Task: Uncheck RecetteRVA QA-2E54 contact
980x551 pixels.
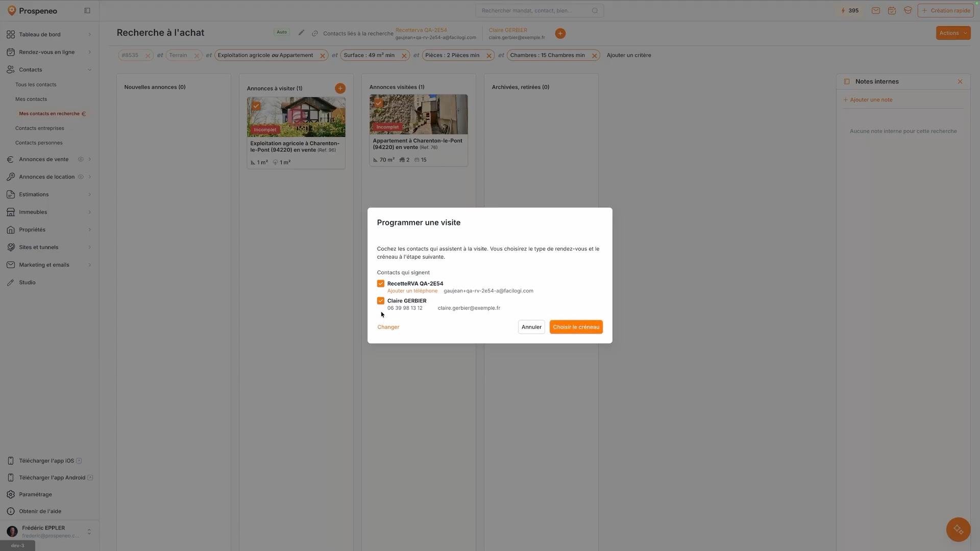Action: (x=381, y=284)
